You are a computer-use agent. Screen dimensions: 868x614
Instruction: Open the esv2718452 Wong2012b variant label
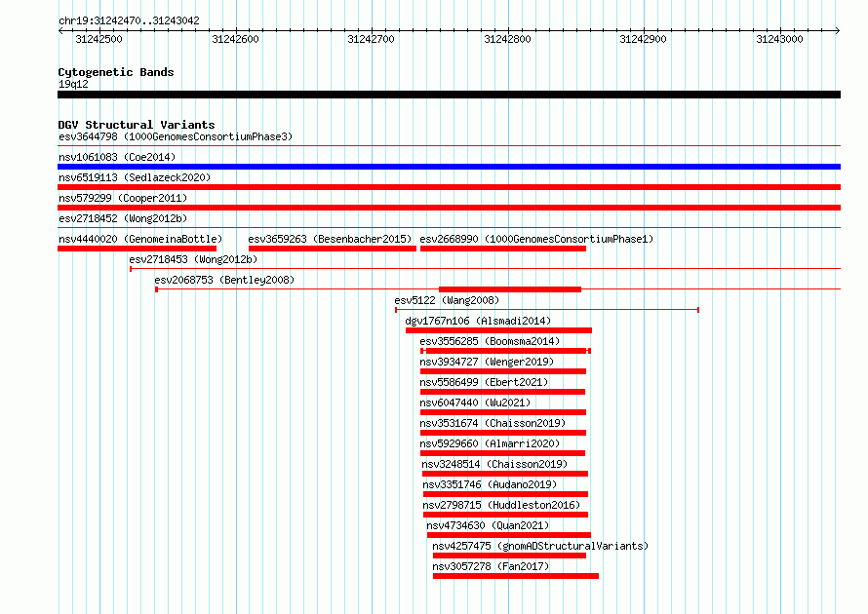pyautogui.click(x=123, y=218)
